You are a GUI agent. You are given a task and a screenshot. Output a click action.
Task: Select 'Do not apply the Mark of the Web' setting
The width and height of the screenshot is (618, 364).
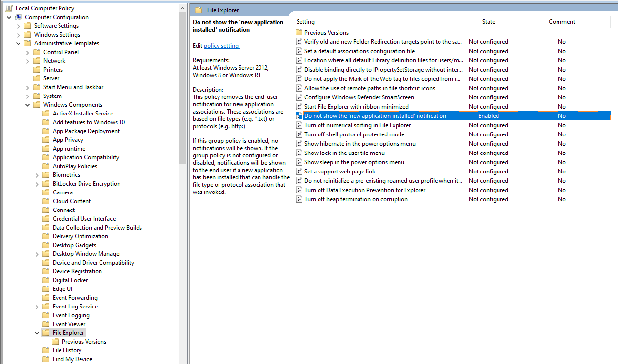382,79
